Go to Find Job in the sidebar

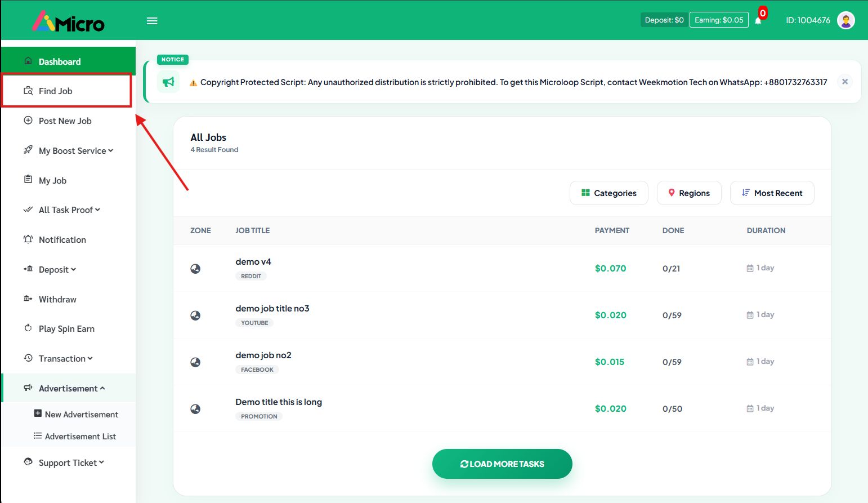[67, 91]
